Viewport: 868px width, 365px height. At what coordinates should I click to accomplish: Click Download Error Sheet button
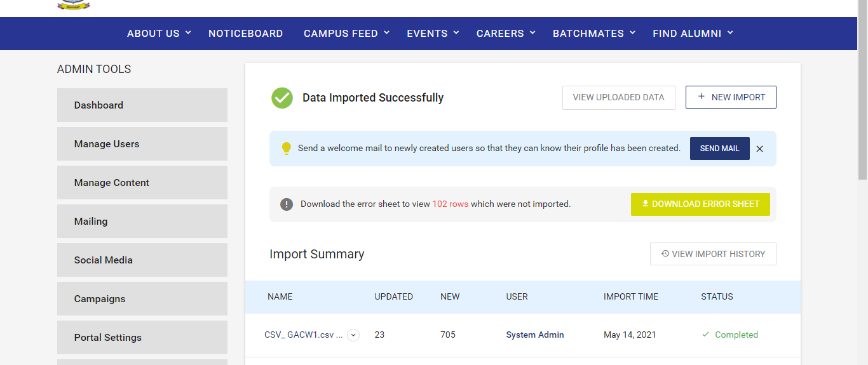pyautogui.click(x=700, y=204)
